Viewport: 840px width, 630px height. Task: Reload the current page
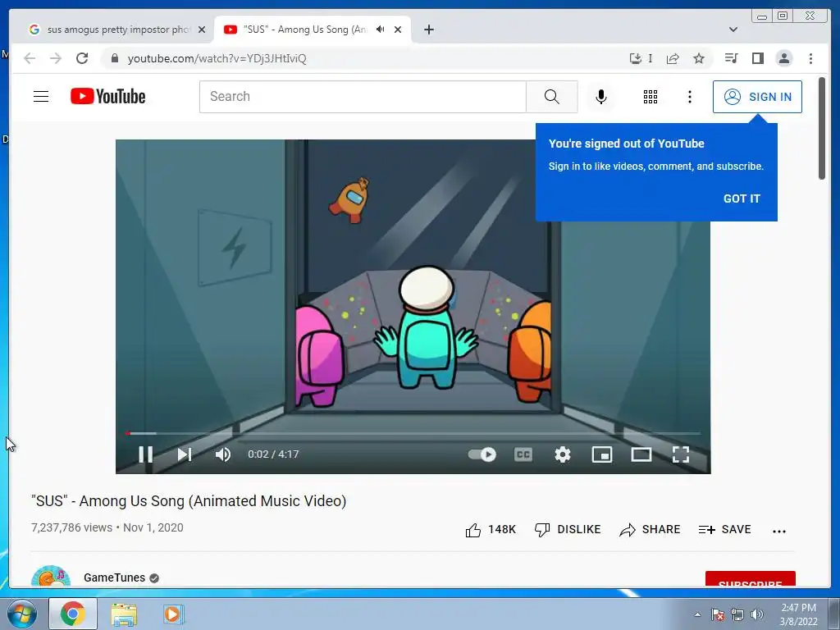point(82,58)
